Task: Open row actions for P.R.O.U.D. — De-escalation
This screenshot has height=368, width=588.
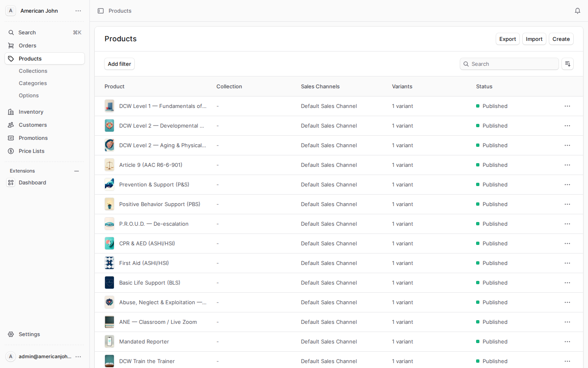Action: [x=567, y=224]
